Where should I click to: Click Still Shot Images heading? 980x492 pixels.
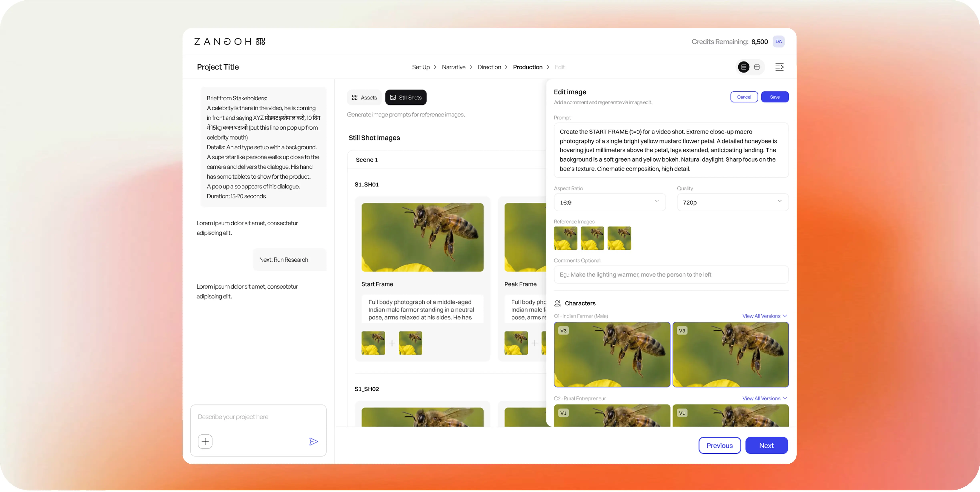[374, 138]
